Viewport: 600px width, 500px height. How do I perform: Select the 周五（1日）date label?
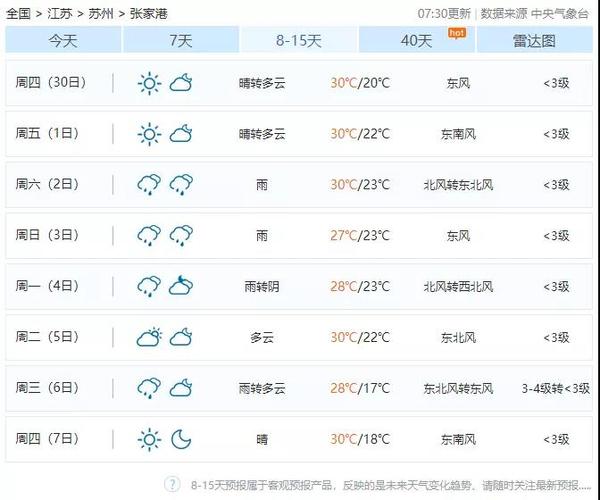coord(47,133)
